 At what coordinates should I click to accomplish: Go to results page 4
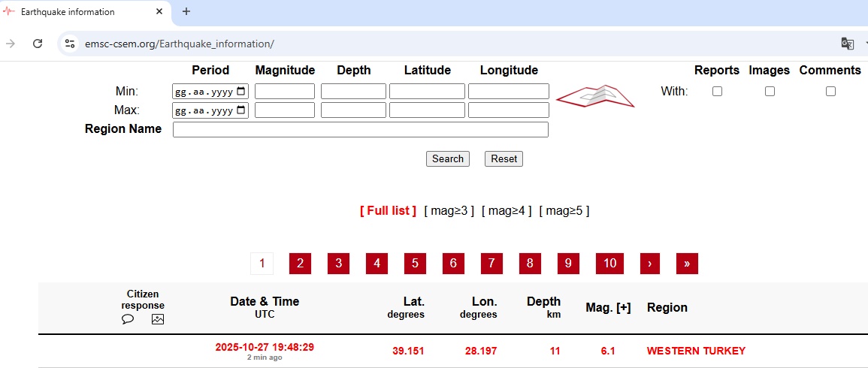[377, 264]
